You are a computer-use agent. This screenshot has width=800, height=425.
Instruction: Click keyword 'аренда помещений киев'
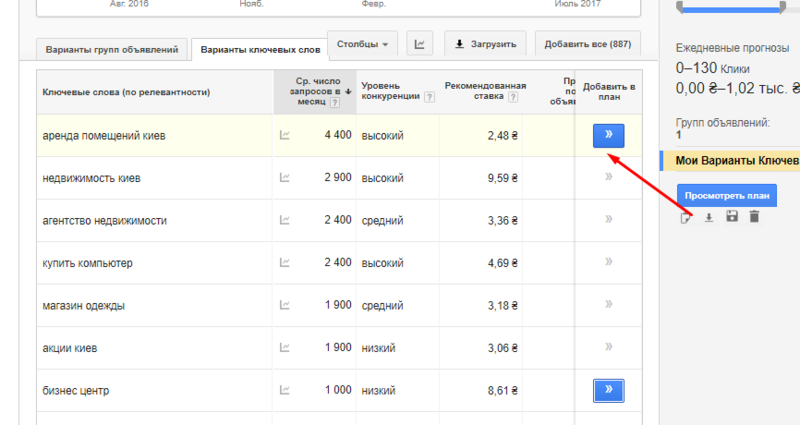click(104, 136)
